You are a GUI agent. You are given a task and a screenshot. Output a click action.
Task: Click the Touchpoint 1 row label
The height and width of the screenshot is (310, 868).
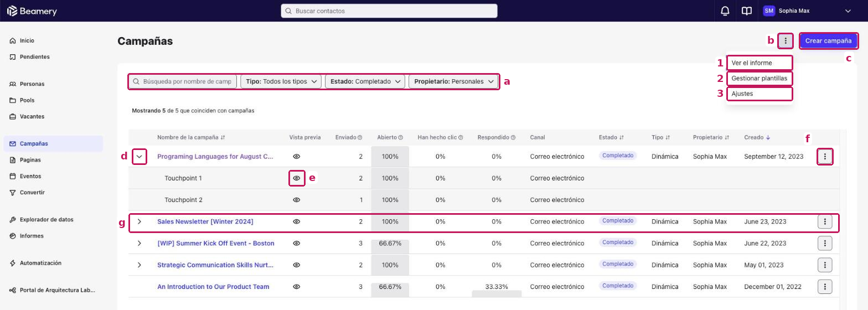click(x=183, y=178)
